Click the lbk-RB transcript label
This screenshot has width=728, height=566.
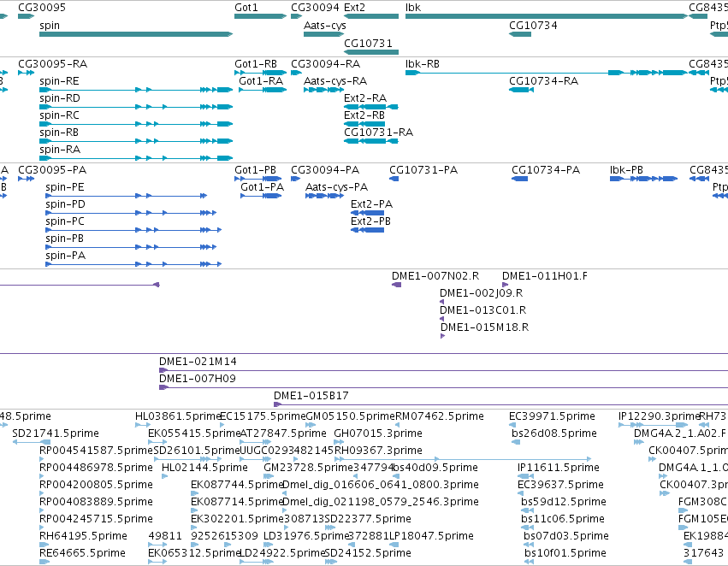423,64
